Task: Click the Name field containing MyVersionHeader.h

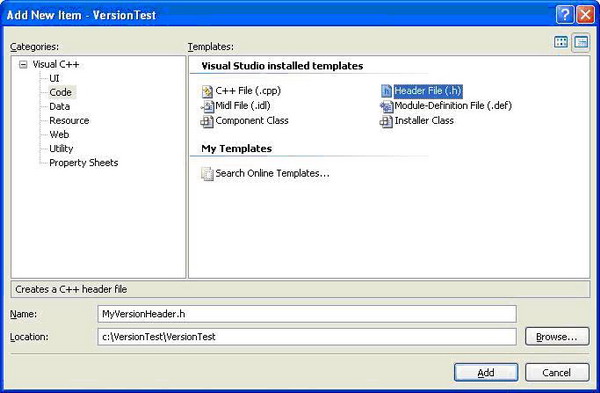Action: pos(307,314)
